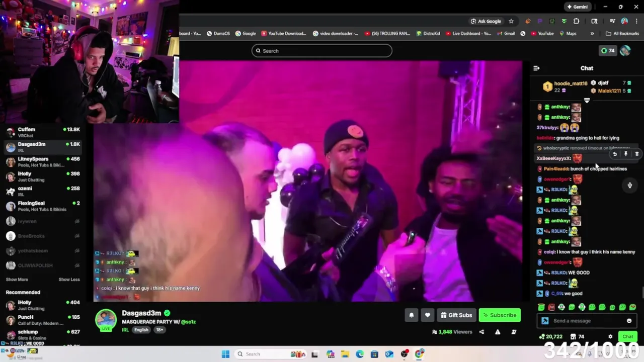Open the share stream icon
Screen dimensions: 644x362
(481, 332)
